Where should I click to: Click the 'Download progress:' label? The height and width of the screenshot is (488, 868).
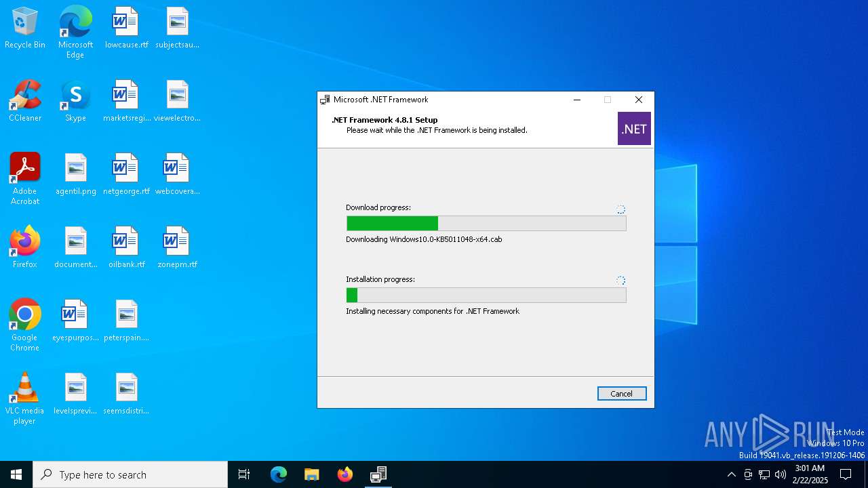click(x=378, y=207)
